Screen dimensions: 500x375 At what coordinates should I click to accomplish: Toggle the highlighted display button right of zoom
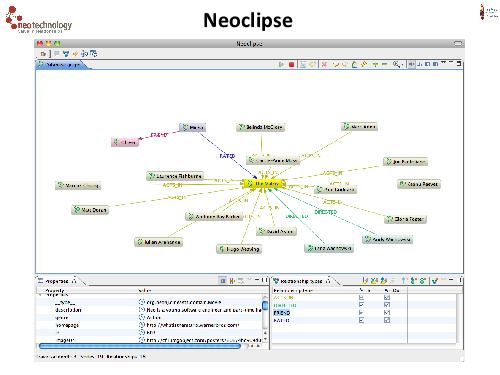[x=411, y=64]
